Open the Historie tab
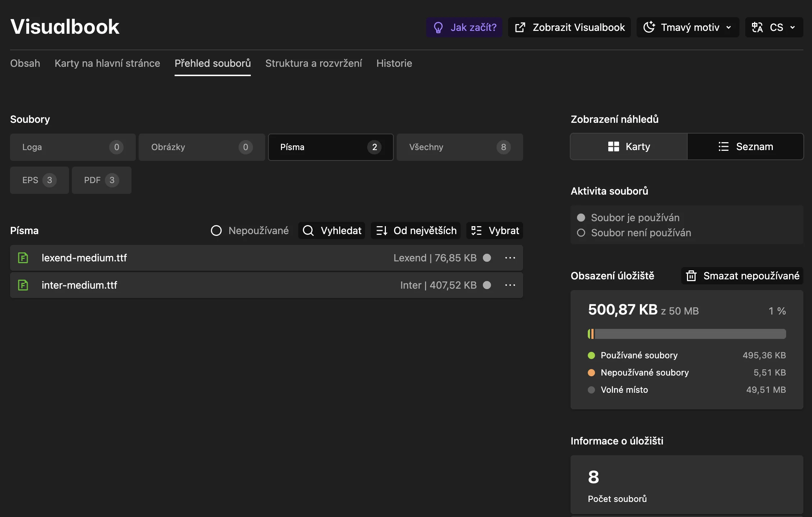The height and width of the screenshot is (517, 812). click(394, 63)
